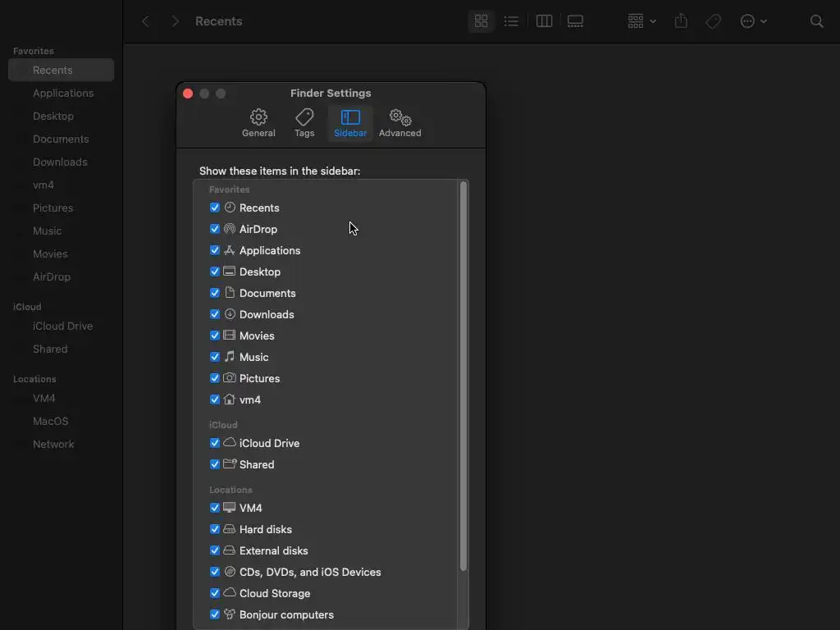Select Recents in Finder sidebar
This screenshot has width=840, height=630.
[61, 71]
